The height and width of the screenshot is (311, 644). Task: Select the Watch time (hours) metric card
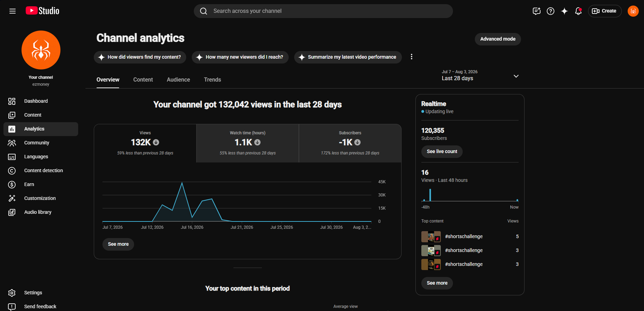[x=248, y=143]
